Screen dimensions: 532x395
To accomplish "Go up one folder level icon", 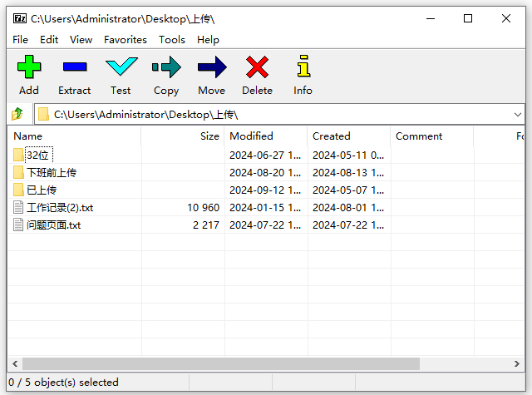I will point(17,114).
